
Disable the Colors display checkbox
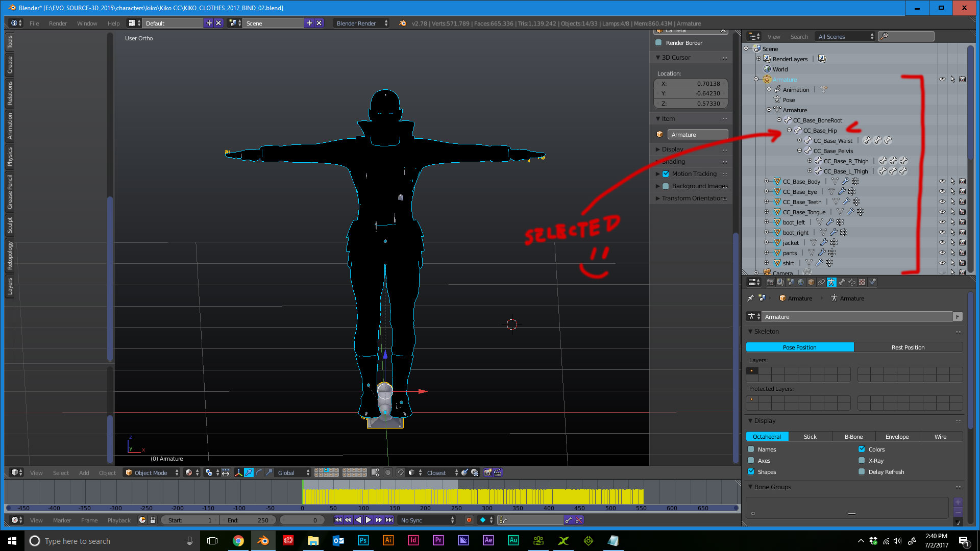pyautogui.click(x=862, y=449)
